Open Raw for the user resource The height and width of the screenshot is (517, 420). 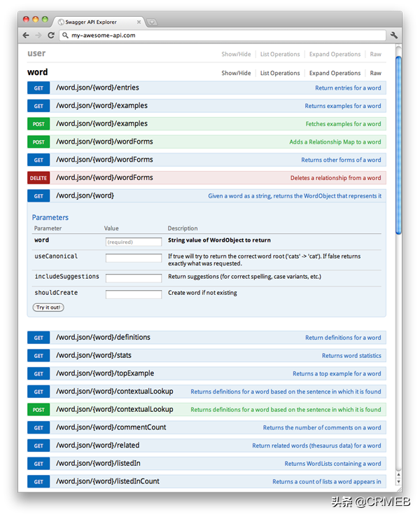click(375, 54)
